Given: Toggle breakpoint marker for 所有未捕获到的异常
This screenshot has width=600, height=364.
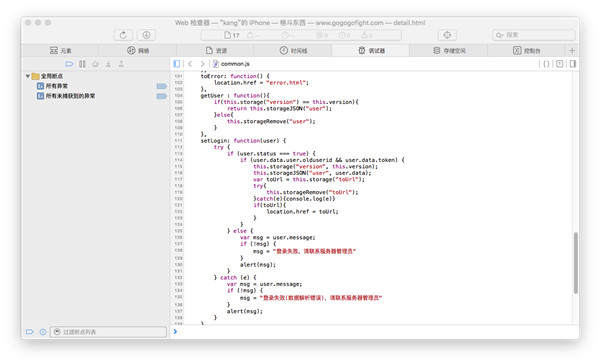Looking at the screenshot, I should point(161,96).
